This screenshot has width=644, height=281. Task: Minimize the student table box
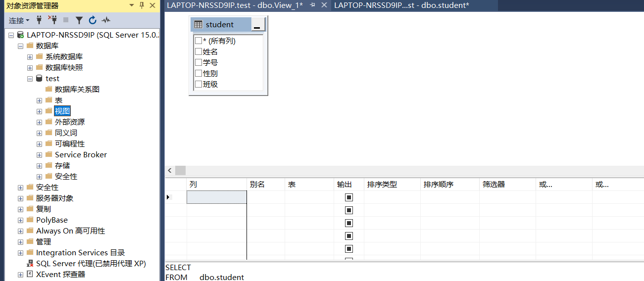[x=258, y=25]
